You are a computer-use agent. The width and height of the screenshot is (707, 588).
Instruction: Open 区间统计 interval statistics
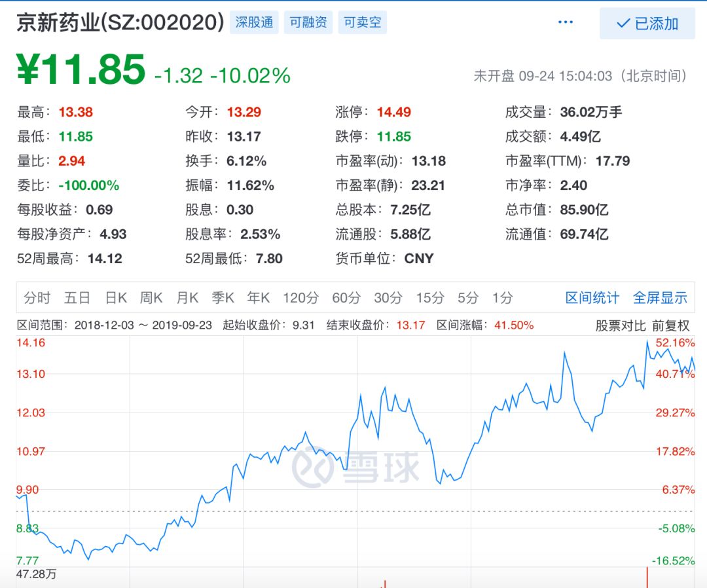tap(591, 297)
